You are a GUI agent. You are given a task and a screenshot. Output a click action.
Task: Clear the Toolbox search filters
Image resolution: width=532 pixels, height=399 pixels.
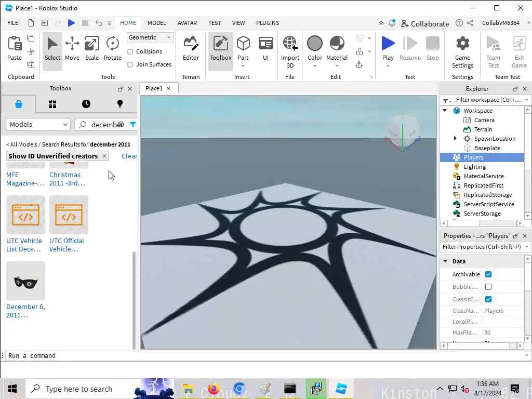[x=129, y=156]
